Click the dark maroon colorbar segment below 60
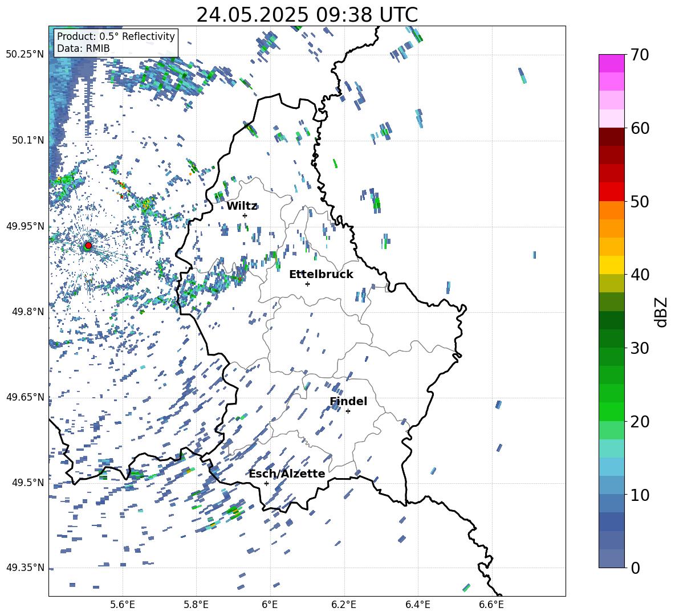675x616 pixels. pyautogui.click(x=612, y=137)
